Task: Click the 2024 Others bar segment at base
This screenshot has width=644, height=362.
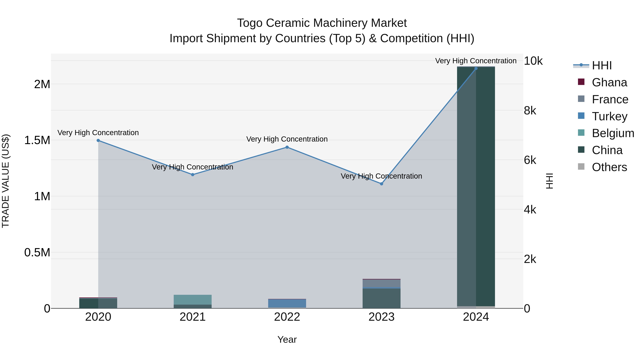Action: [x=476, y=307]
